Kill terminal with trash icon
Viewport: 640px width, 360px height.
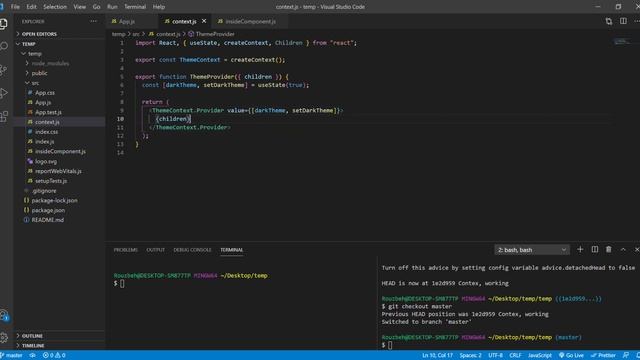[x=609, y=249]
